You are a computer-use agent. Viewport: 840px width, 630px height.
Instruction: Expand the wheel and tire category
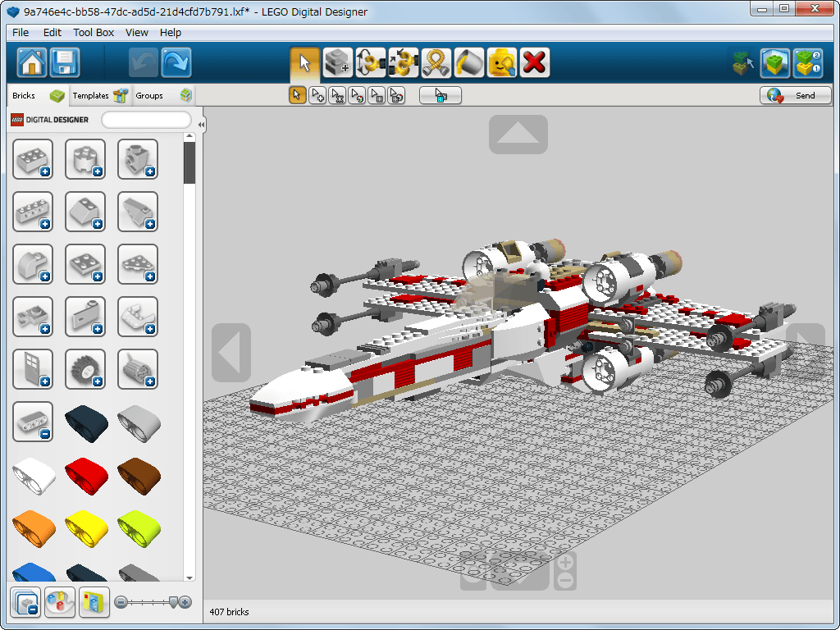(x=85, y=369)
